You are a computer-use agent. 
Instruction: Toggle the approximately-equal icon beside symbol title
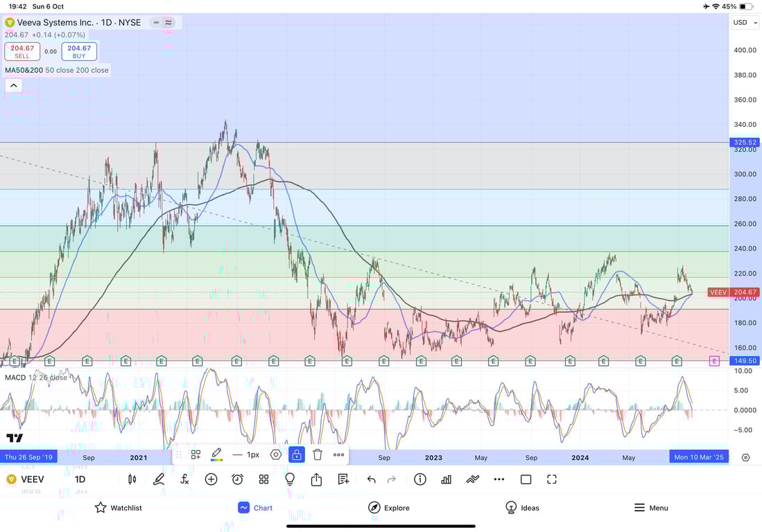click(168, 22)
